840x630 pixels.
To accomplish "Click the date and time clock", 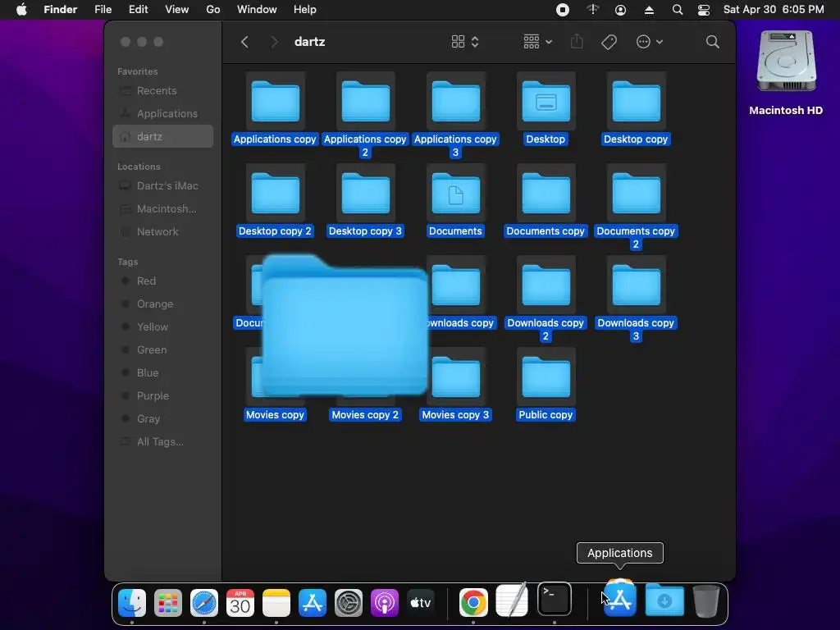I will pyautogui.click(x=774, y=10).
